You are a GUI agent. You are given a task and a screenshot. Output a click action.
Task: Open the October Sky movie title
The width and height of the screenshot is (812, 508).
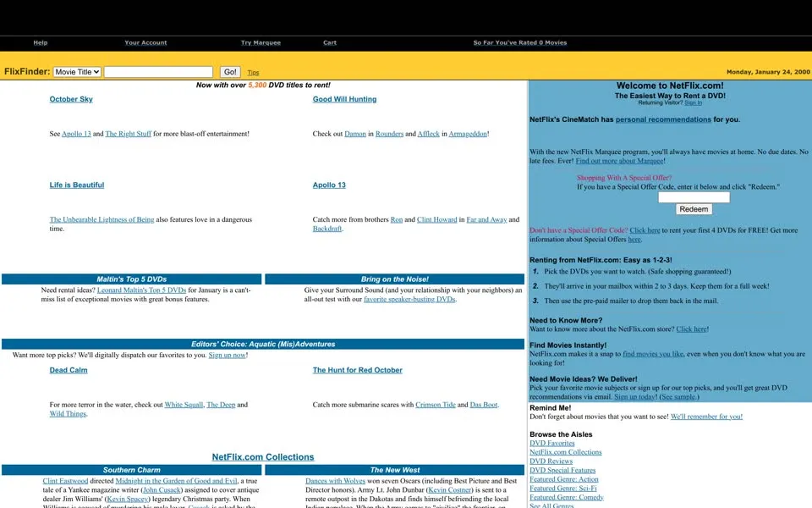71,99
